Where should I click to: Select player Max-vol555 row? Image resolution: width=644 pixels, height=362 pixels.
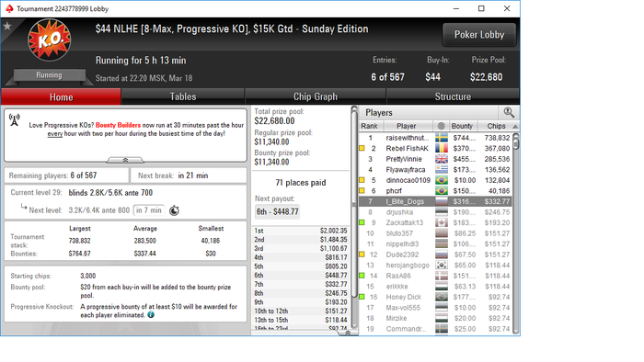(x=435, y=308)
